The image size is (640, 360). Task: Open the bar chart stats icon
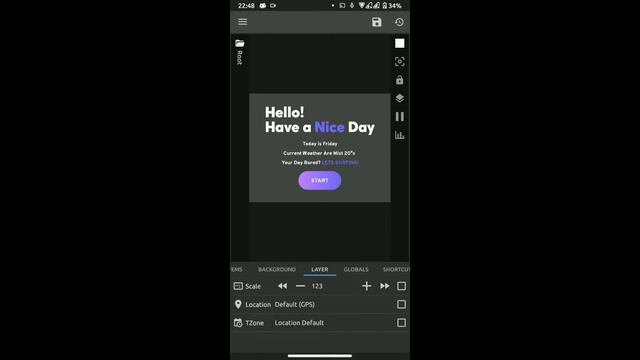coord(400,135)
